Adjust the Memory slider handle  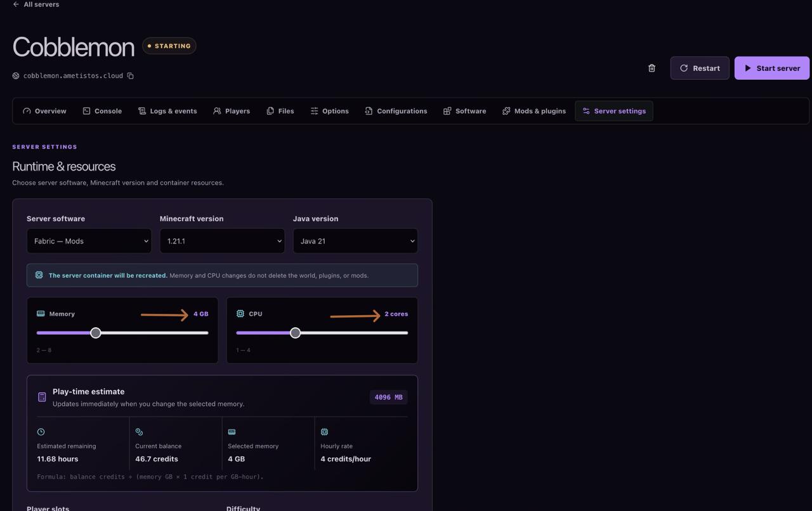click(x=96, y=333)
